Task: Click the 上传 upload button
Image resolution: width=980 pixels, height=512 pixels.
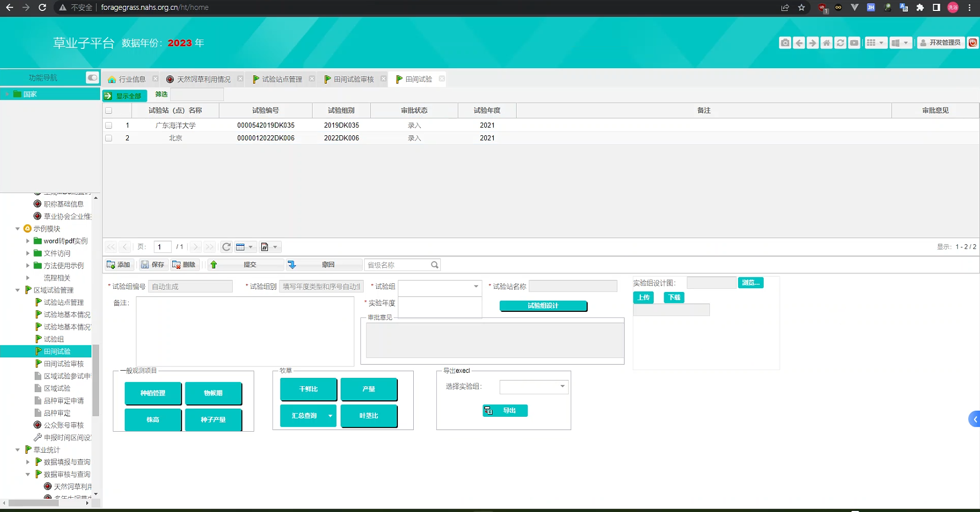Action: point(644,298)
